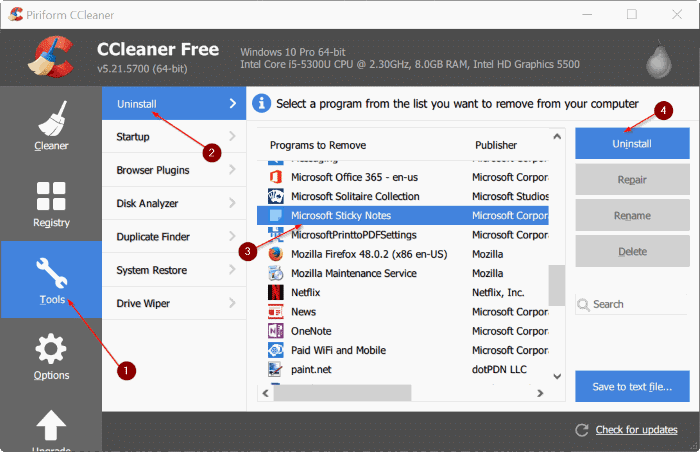
Task: Expand the Uninstall chevron arrow
Action: 233,104
